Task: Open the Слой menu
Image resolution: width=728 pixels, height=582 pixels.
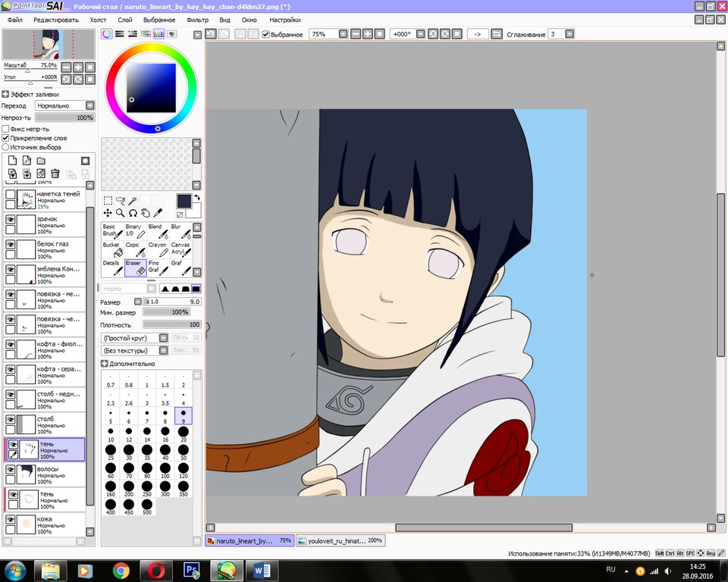Action: coord(125,20)
